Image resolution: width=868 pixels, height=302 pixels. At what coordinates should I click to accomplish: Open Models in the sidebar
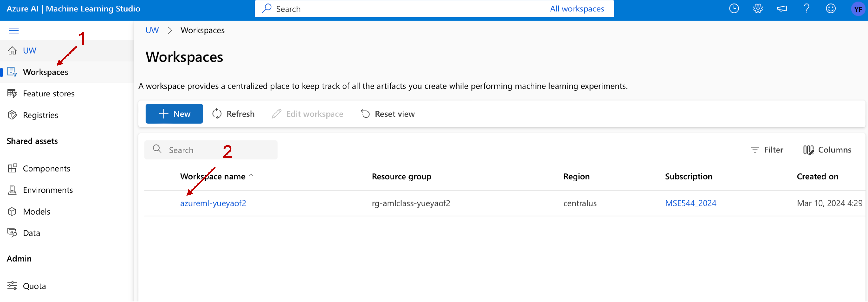[x=36, y=212]
